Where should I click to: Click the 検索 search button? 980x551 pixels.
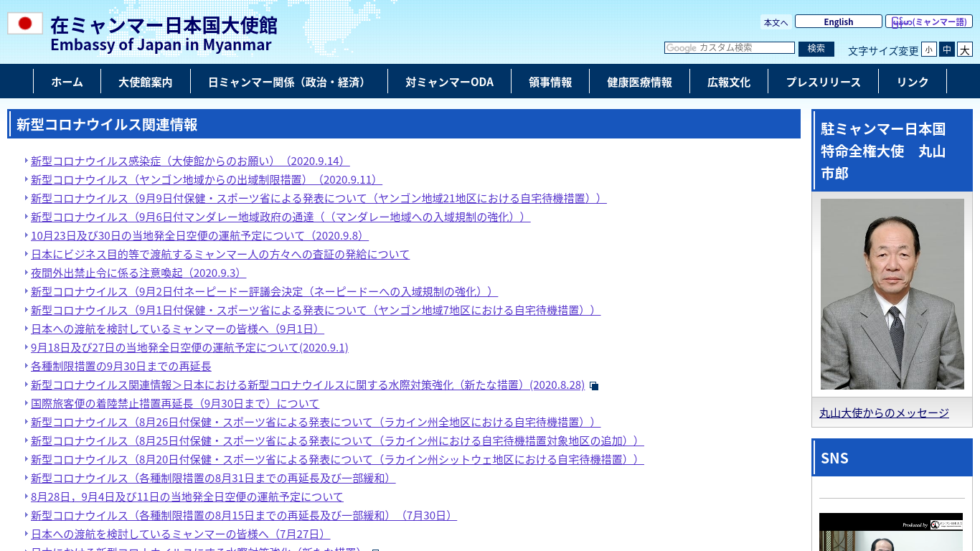[816, 48]
